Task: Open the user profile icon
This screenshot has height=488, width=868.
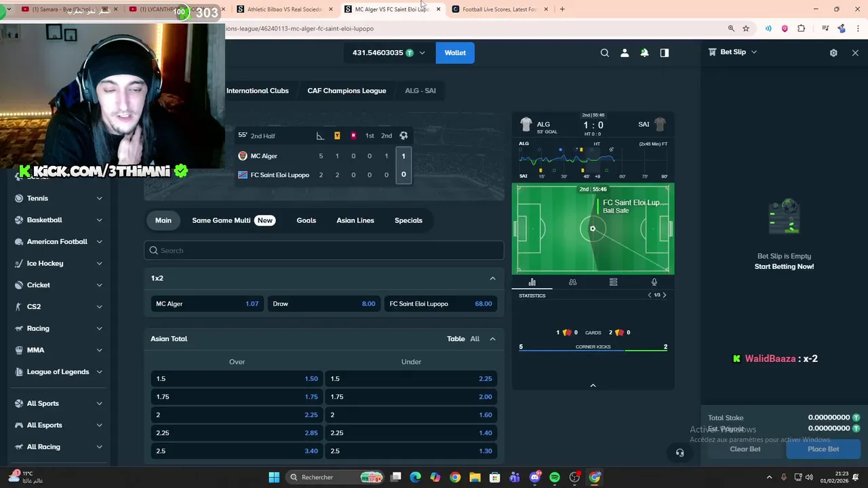Action: pos(625,53)
